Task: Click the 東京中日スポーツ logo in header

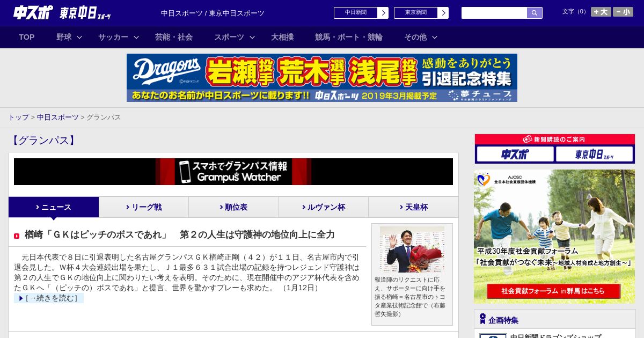Action: pyautogui.click(x=85, y=13)
